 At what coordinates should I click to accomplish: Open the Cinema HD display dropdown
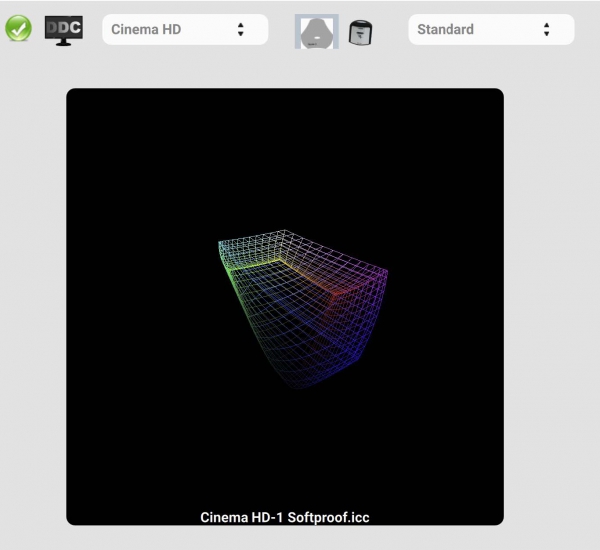(x=185, y=29)
